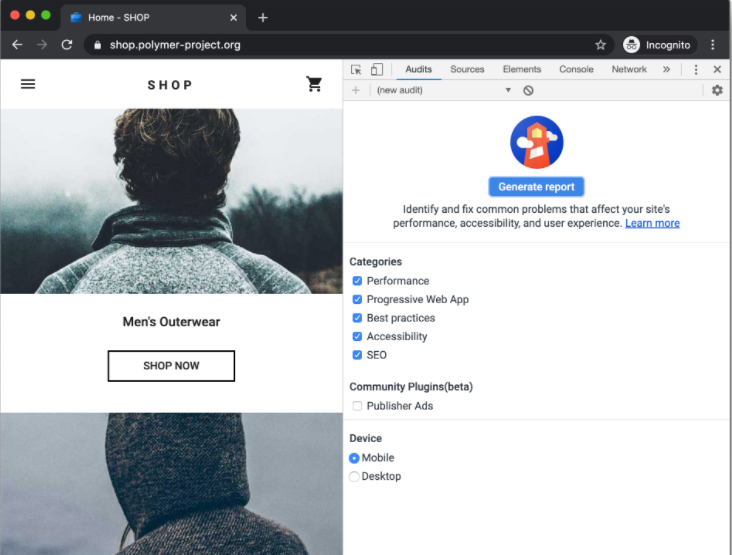Open the hamburger menu in SHOP site
The height and width of the screenshot is (555, 732).
click(28, 84)
